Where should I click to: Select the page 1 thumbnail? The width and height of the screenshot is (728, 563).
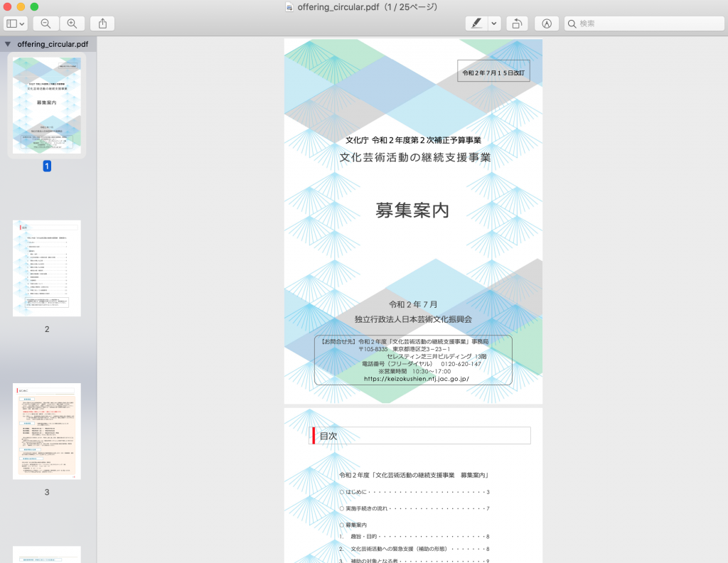pyautogui.click(x=46, y=105)
